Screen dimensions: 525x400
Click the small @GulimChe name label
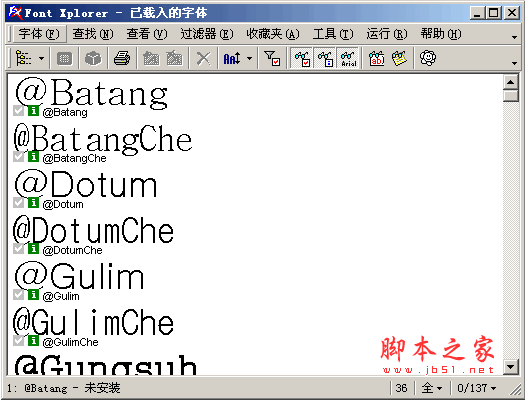click(x=70, y=342)
